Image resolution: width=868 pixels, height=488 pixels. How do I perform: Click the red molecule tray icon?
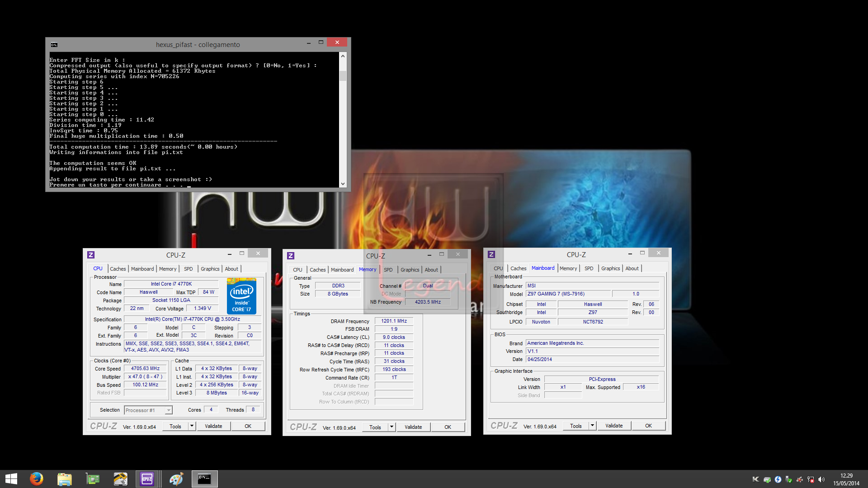pos(800,479)
